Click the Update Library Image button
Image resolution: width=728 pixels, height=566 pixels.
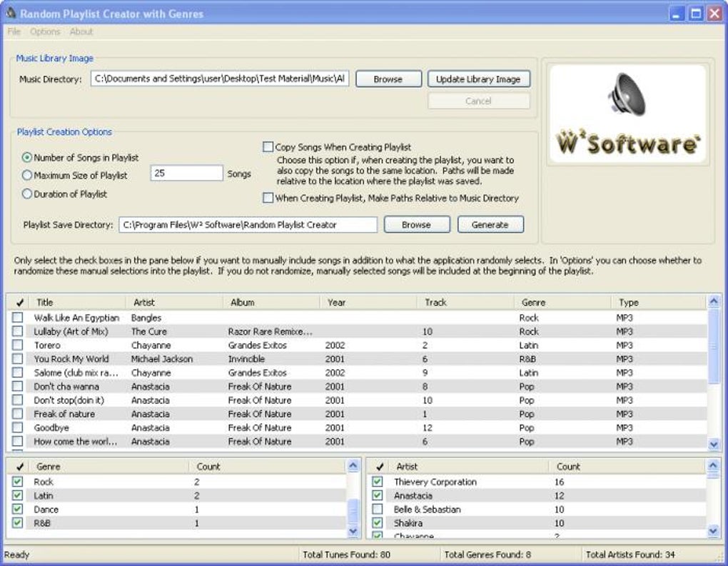pyautogui.click(x=478, y=79)
